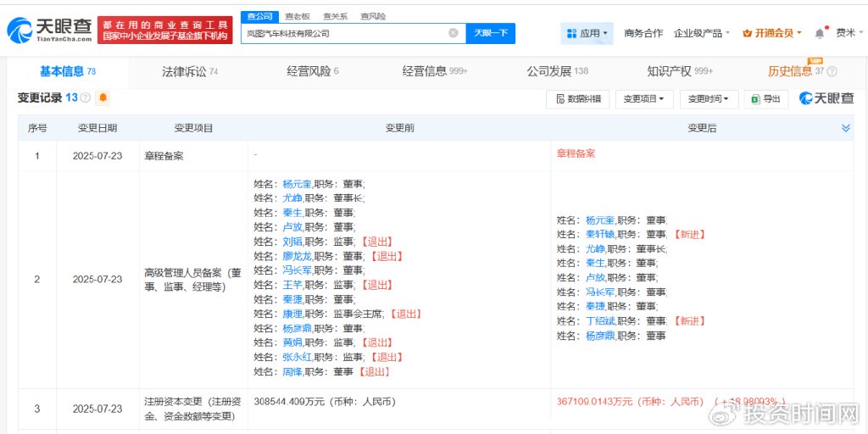Expand the 企业级产品 menu
Screen dimensions: 868x434
coord(701,33)
